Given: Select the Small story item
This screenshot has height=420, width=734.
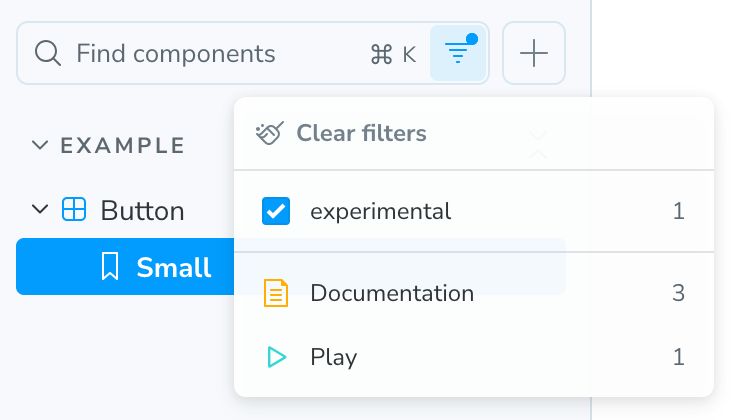Looking at the screenshot, I should tap(125, 266).
